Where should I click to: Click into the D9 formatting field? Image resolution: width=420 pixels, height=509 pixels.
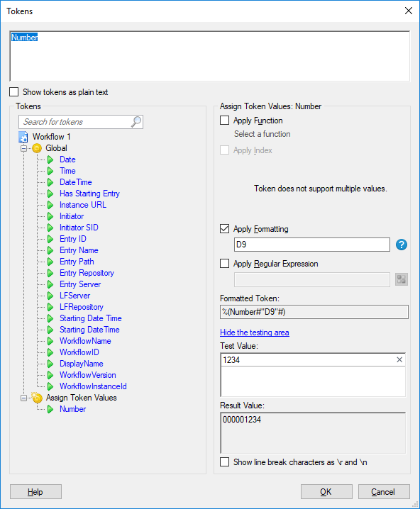312,245
